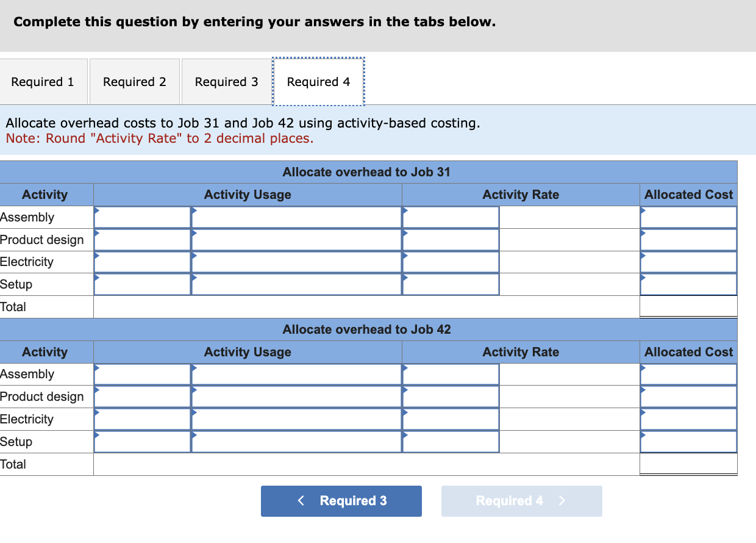The height and width of the screenshot is (543, 756).
Task: Switch to the Required 2 tab
Action: click(134, 81)
